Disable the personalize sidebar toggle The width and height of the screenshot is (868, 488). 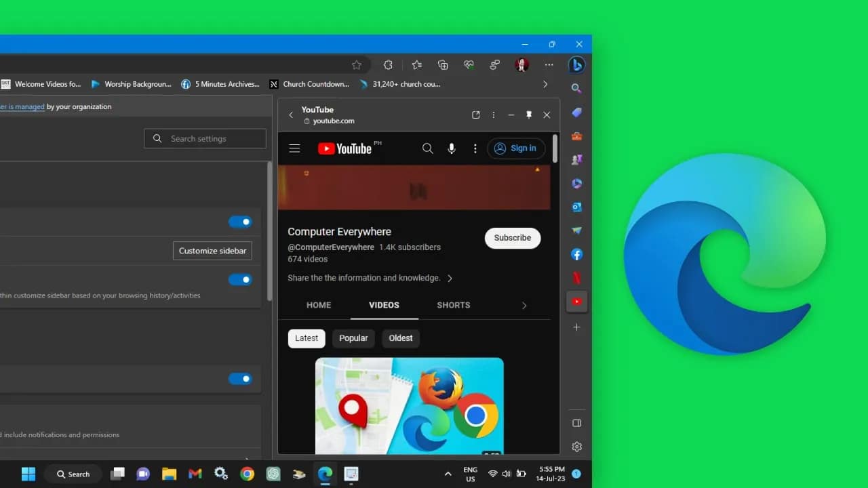[241, 279]
